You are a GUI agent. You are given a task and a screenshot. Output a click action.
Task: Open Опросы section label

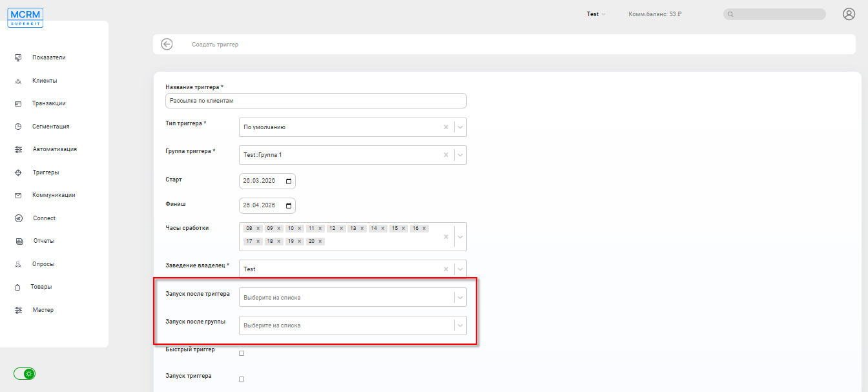(x=43, y=264)
